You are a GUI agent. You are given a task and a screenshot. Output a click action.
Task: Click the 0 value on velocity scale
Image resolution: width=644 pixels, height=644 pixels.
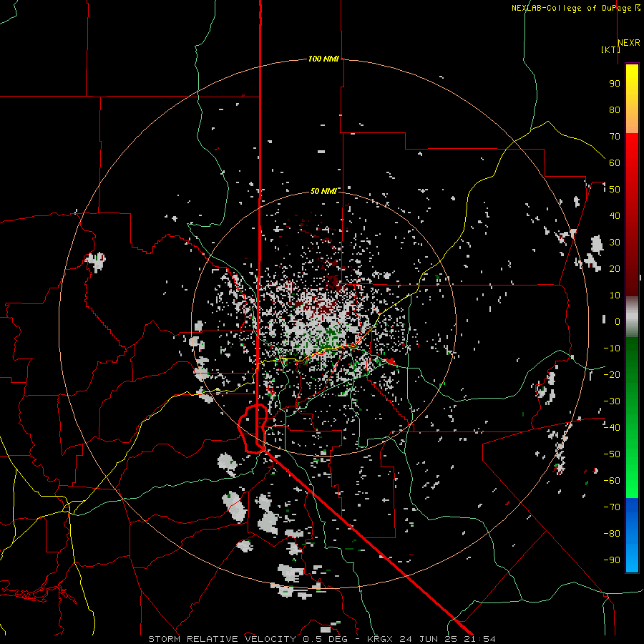click(618, 321)
